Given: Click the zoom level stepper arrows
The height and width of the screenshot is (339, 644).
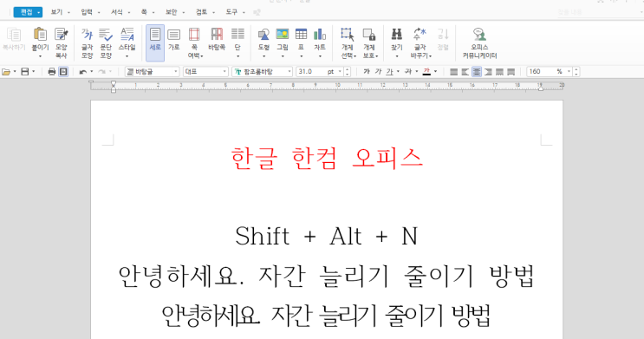Looking at the screenshot, I should tap(576, 71).
